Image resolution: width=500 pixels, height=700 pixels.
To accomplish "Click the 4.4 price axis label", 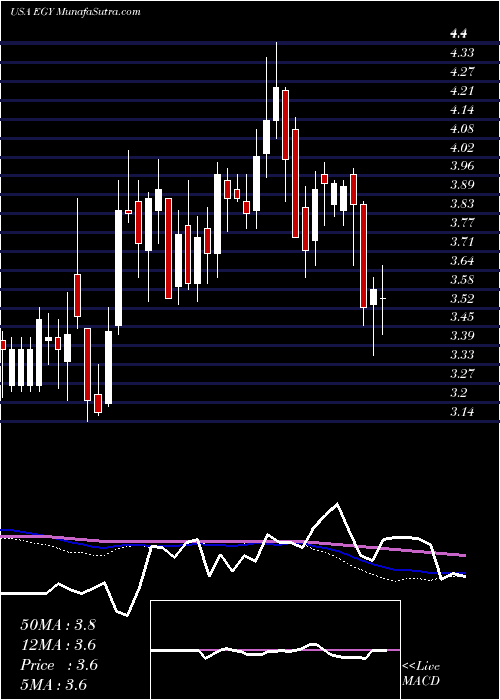I will (458, 33).
